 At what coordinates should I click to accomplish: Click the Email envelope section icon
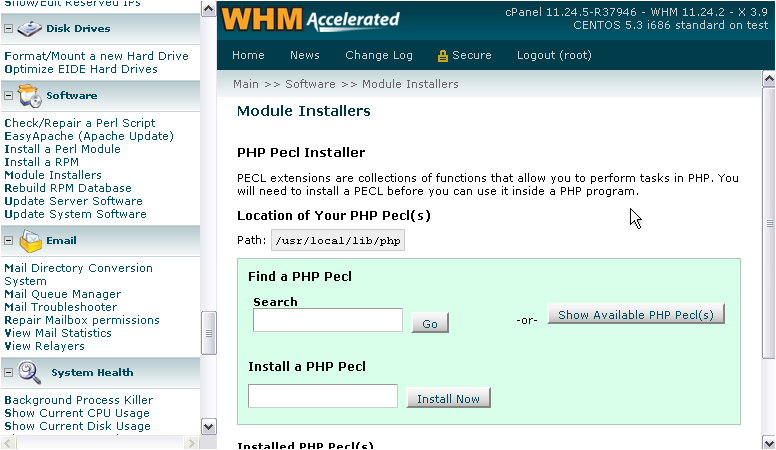coord(30,241)
